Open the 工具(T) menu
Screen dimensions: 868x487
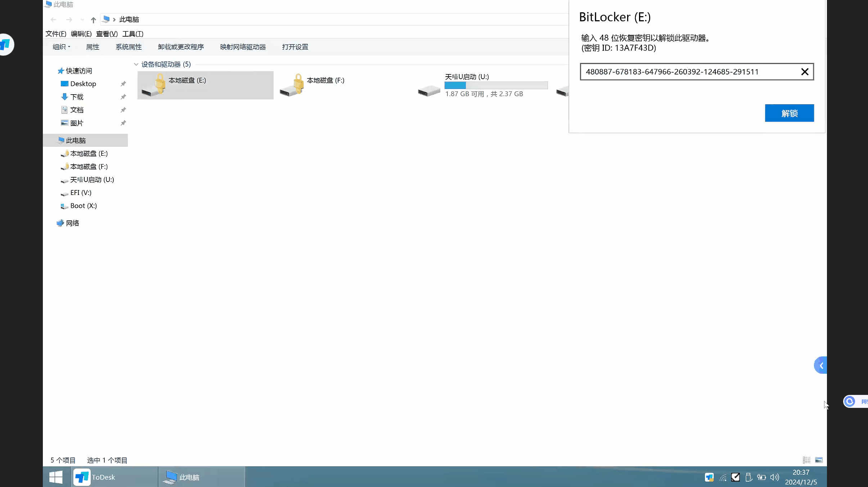pyautogui.click(x=133, y=34)
